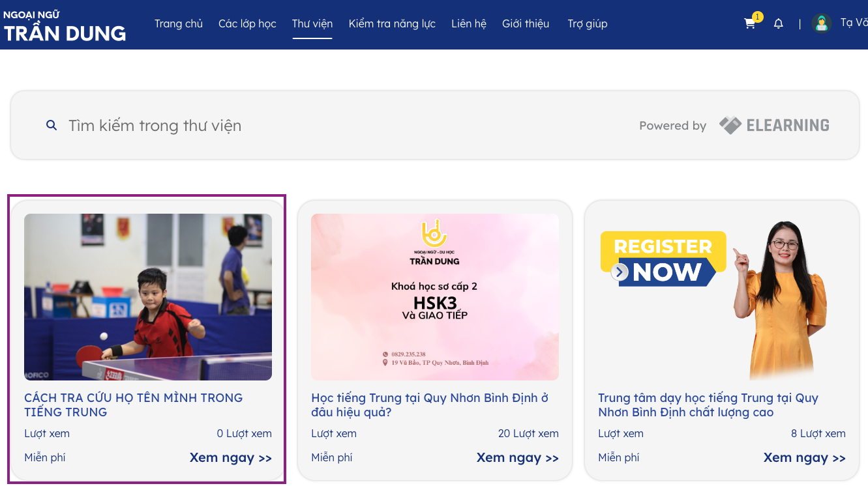Click the ELEARNING brand logo
868x486 pixels.
coord(774,125)
